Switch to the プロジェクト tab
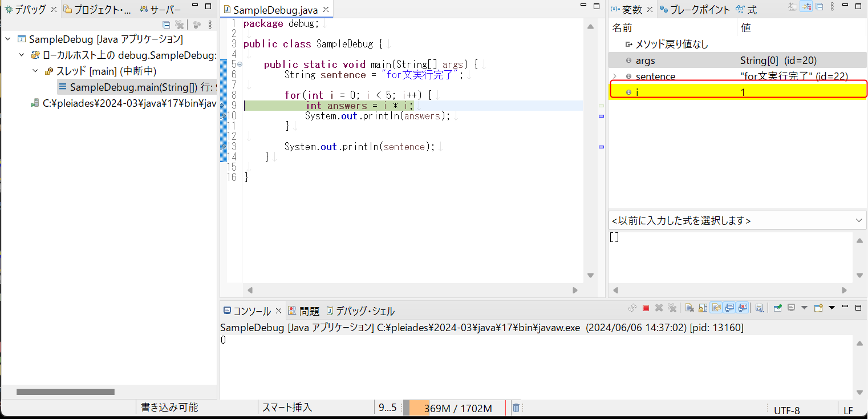The image size is (868, 419). [x=98, y=10]
